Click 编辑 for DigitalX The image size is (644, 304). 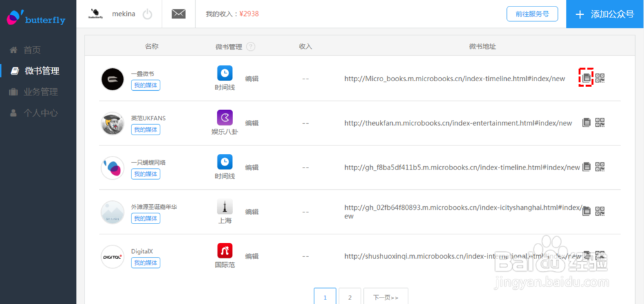coord(252,256)
